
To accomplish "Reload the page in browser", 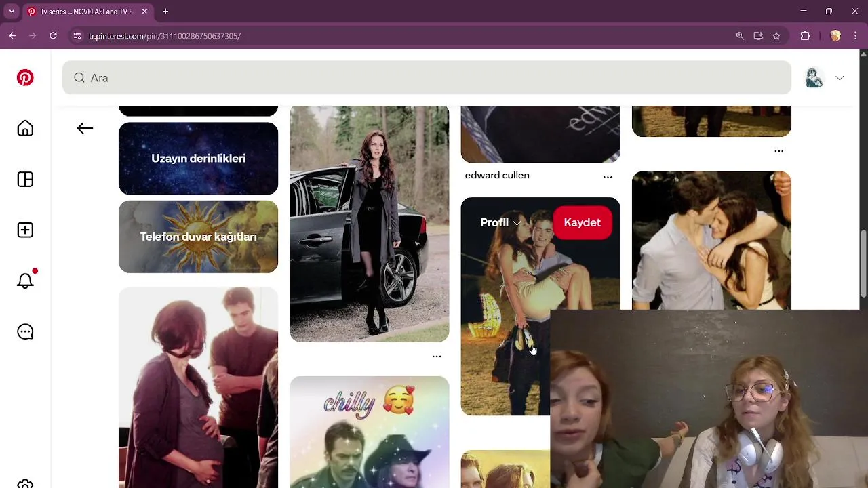I will click(x=53, y=36).
